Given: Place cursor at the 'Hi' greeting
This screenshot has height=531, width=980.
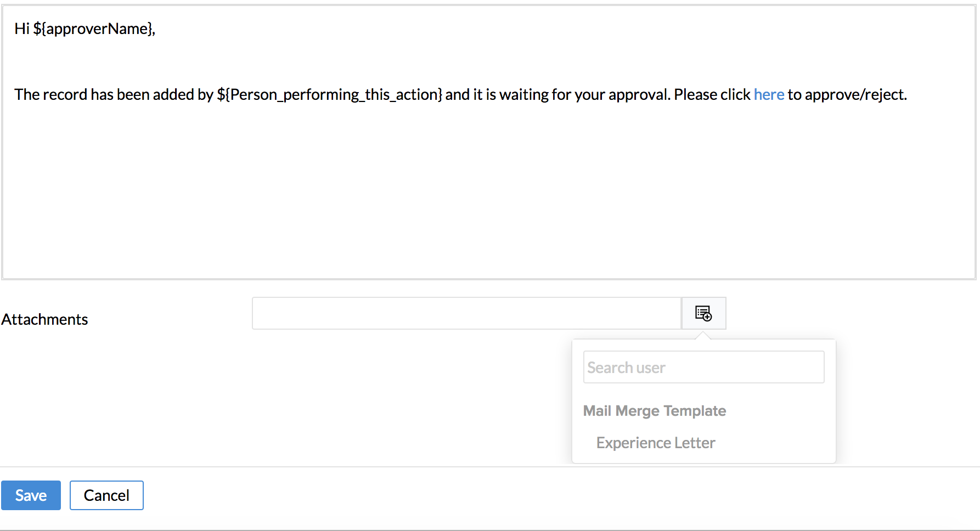Looking at the screenshot, I should 21,29.
